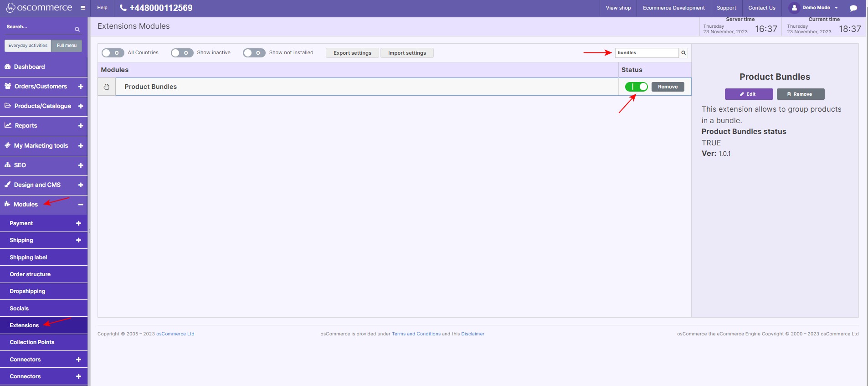
Task: Click Remove button in details panel
Action: 801,94
